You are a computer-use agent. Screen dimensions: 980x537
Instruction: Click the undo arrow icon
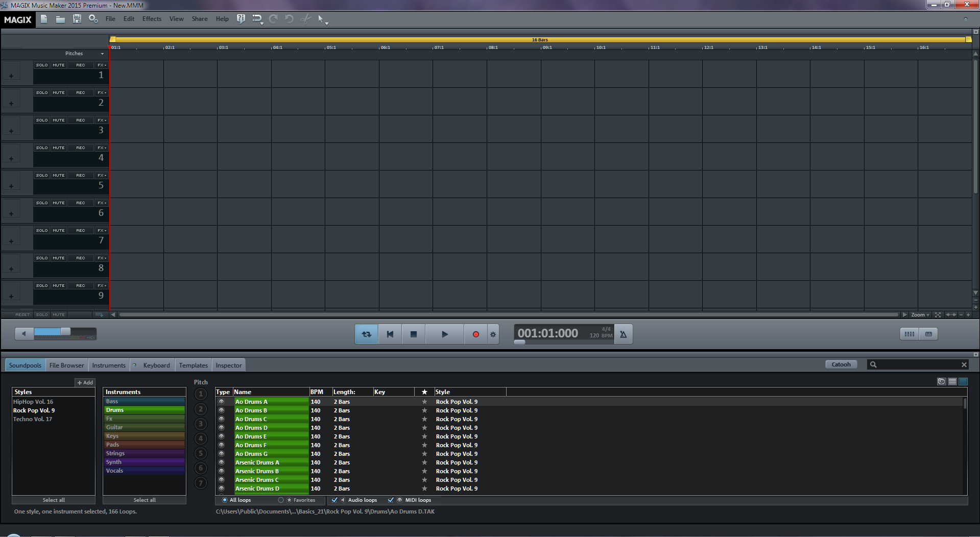[289, 19]
